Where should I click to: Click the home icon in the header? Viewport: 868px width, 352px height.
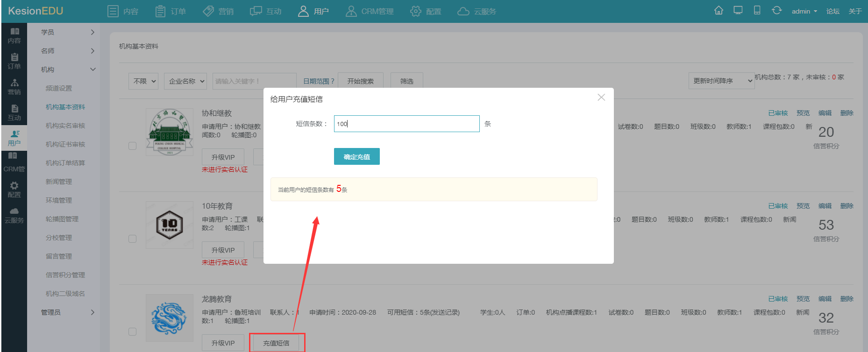(719, 10)
